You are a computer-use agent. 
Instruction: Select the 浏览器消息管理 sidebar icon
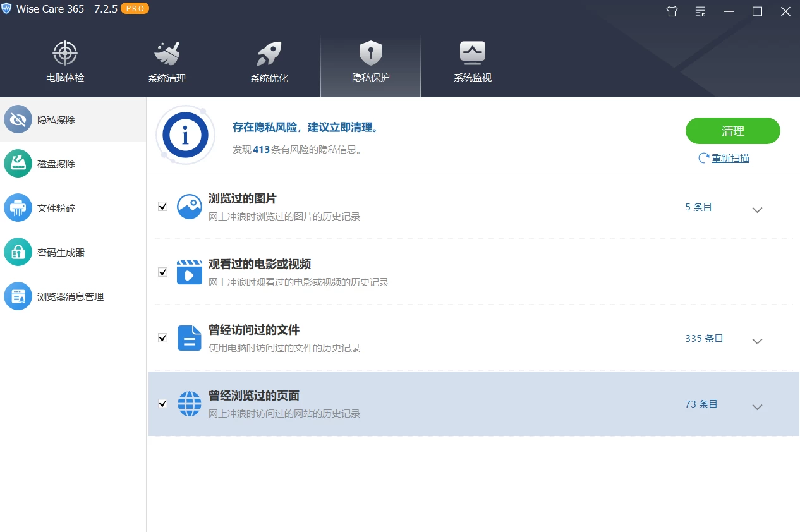point(18,296)
